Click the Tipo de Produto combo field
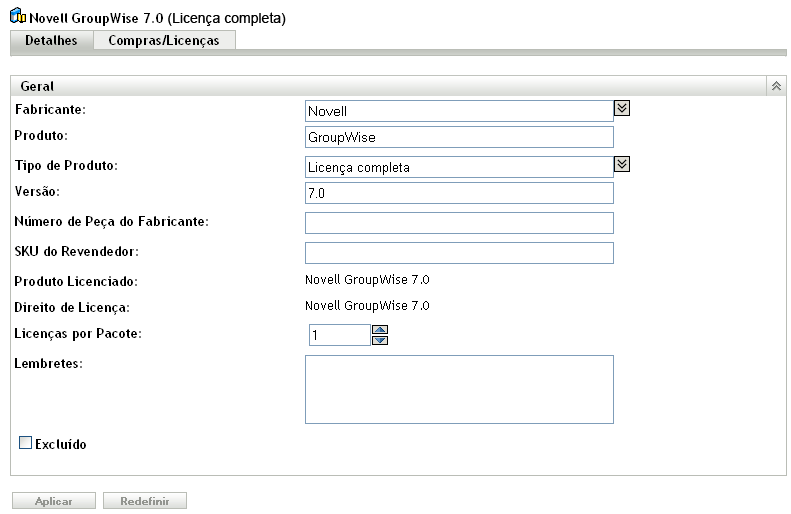 458,167
